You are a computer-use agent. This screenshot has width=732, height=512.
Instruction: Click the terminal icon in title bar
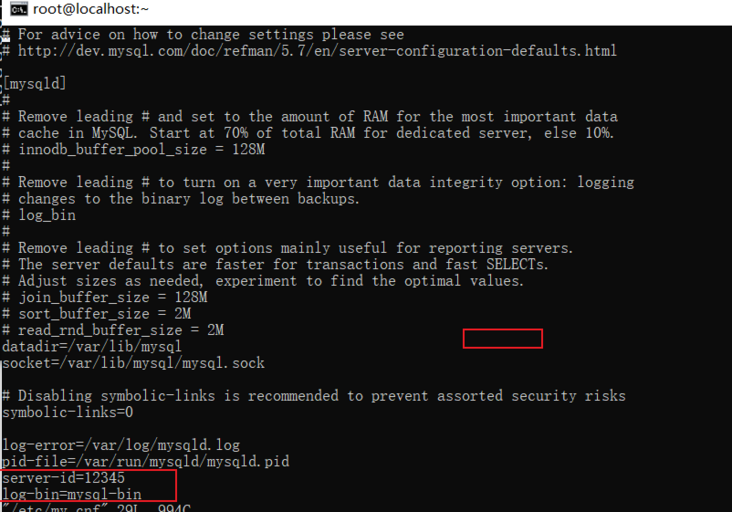point(18,9)
